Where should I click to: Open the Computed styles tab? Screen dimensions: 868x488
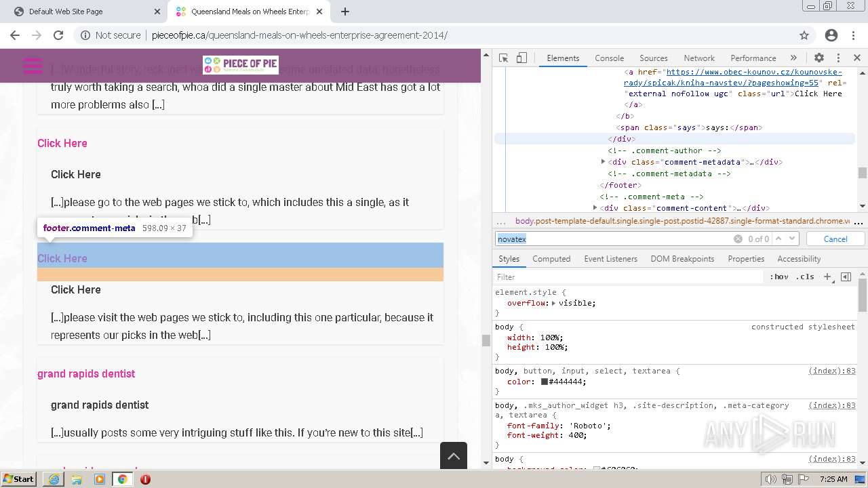pyautogui.click(x=551, y=259)
